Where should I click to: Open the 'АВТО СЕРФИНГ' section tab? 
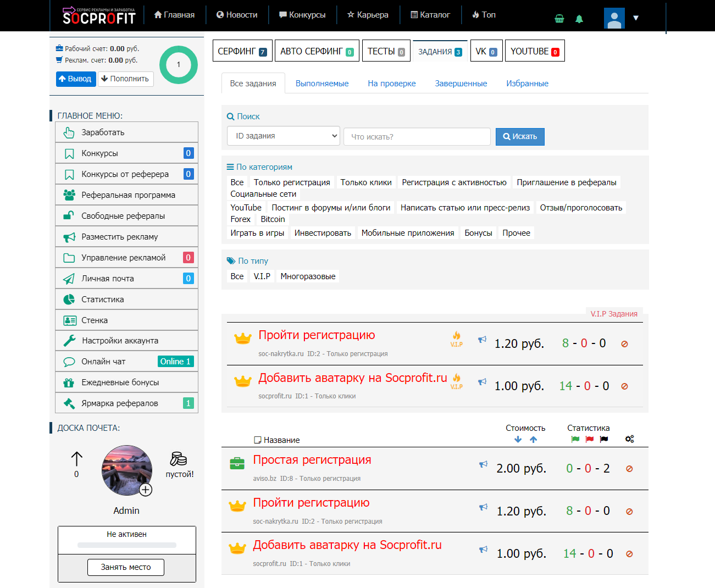point(317,51)
